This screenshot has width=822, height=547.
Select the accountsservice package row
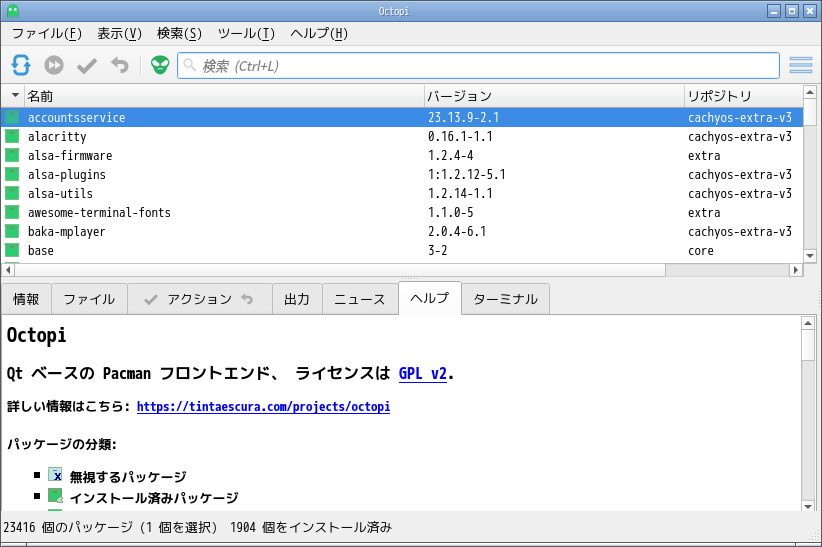pyautogui.click(x=402, y=117)
